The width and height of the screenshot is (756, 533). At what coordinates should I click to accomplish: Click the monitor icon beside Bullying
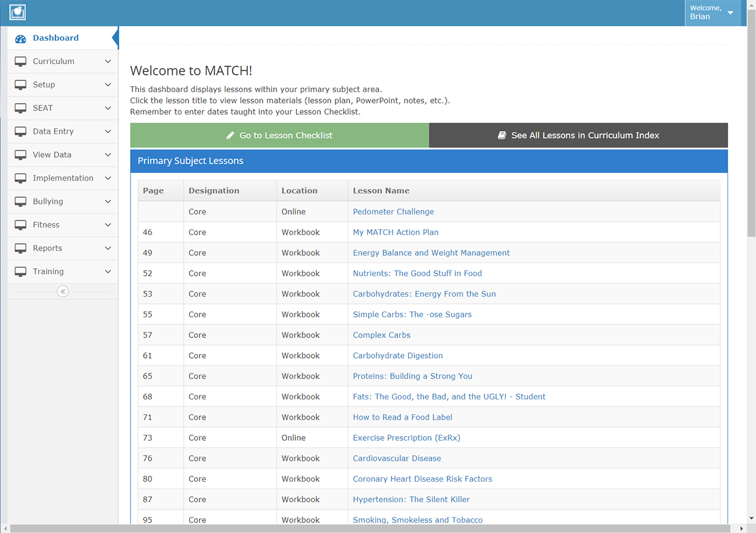[x=21, y=201]
